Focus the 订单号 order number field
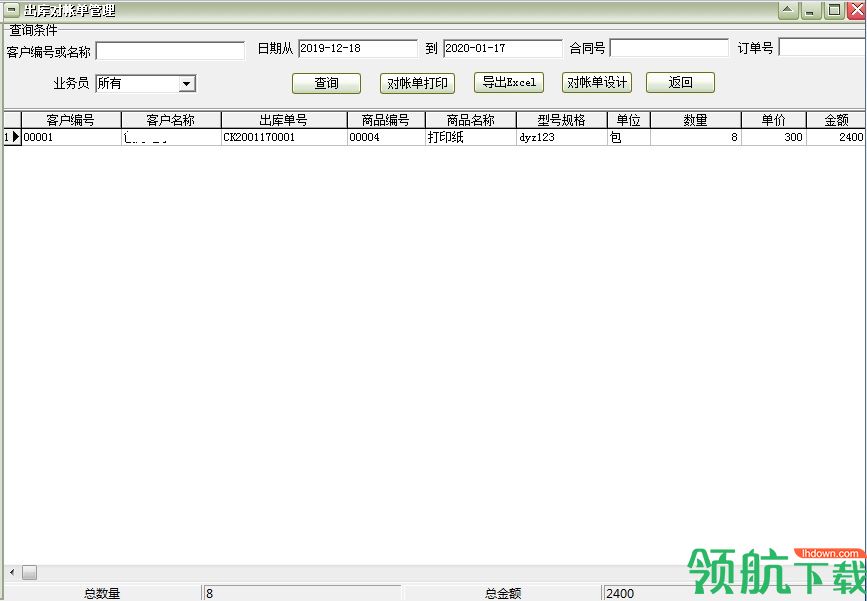Image resolution: width=867 pixels, height=601 pixels. (x=822, y=47)
